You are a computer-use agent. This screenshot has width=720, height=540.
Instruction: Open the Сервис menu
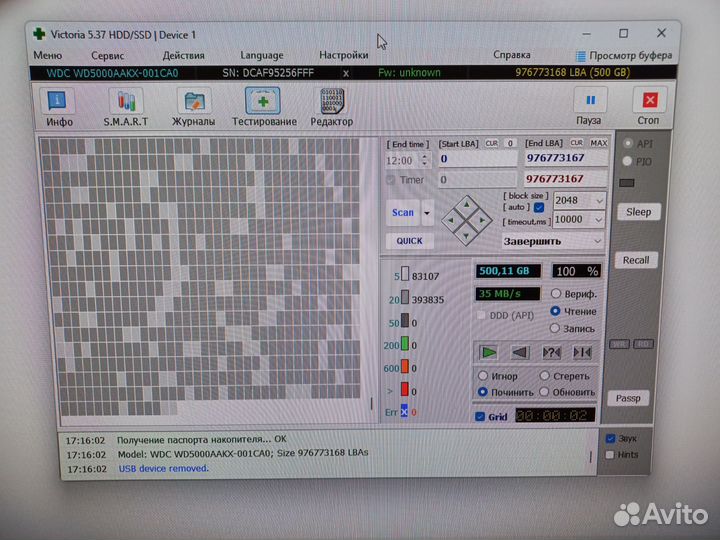pos(107,56)
